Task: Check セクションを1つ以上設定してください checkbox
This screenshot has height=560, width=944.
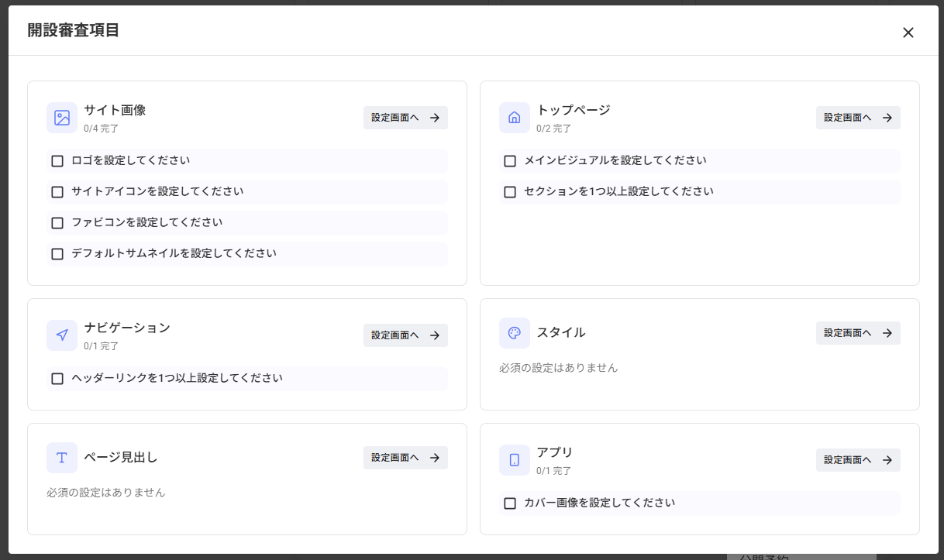Action: [510, 192]
